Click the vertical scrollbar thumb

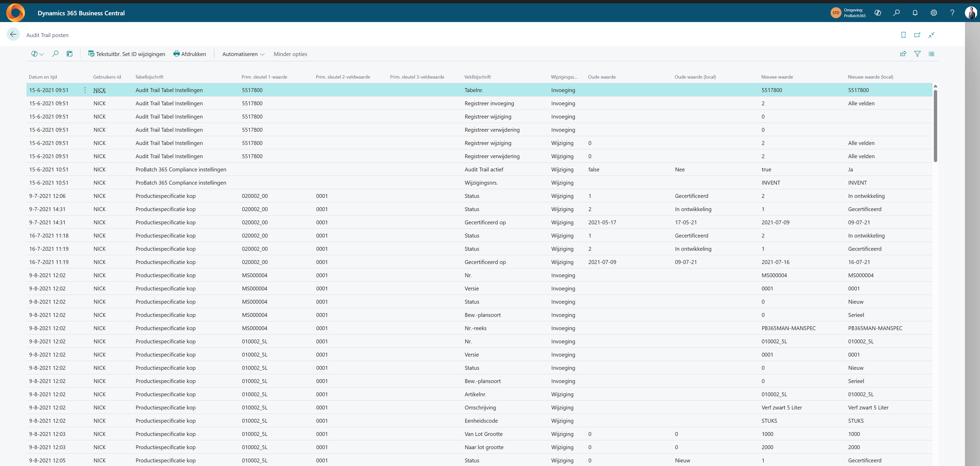point(935,126)
